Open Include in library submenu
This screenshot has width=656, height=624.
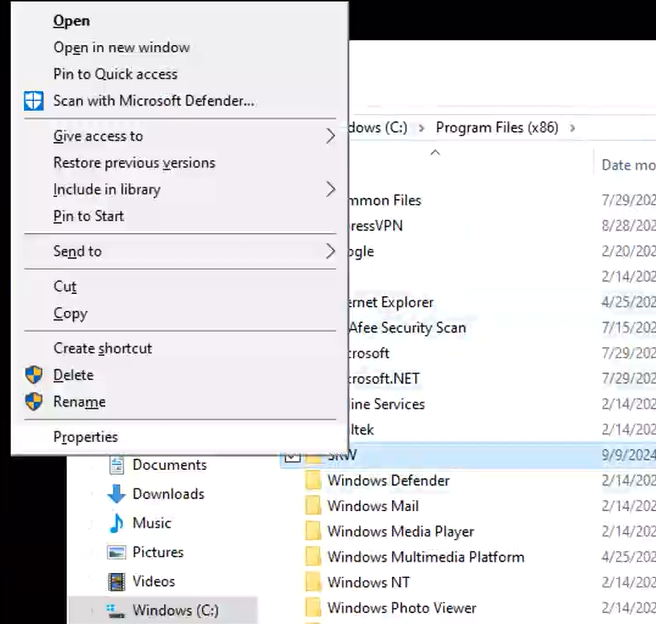point(180,189)
